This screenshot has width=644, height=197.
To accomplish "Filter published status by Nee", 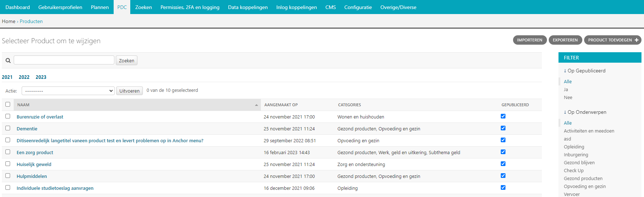I will click(x=568, y=97).
